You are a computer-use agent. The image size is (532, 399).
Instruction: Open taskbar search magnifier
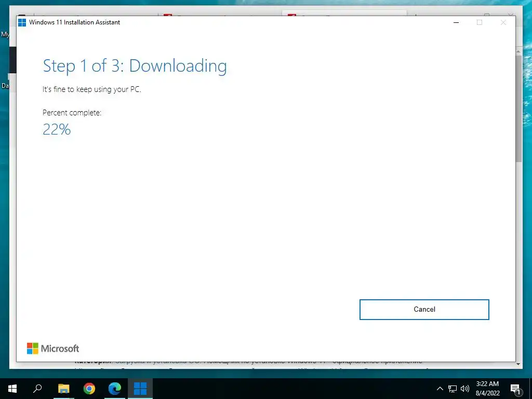[37, 389]
